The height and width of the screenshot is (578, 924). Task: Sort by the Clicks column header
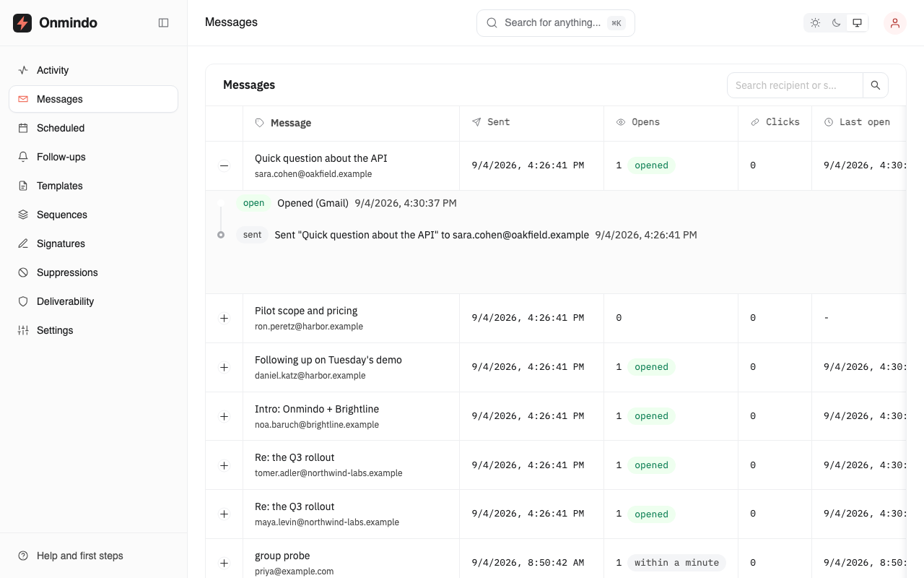(x=775, y=122)
